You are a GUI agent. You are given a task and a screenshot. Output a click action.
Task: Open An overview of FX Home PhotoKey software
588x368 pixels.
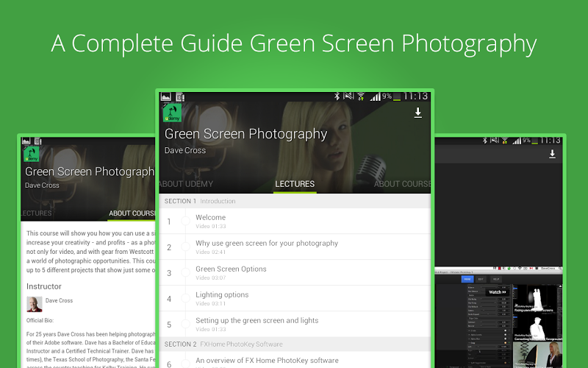[x=295, y=360]
